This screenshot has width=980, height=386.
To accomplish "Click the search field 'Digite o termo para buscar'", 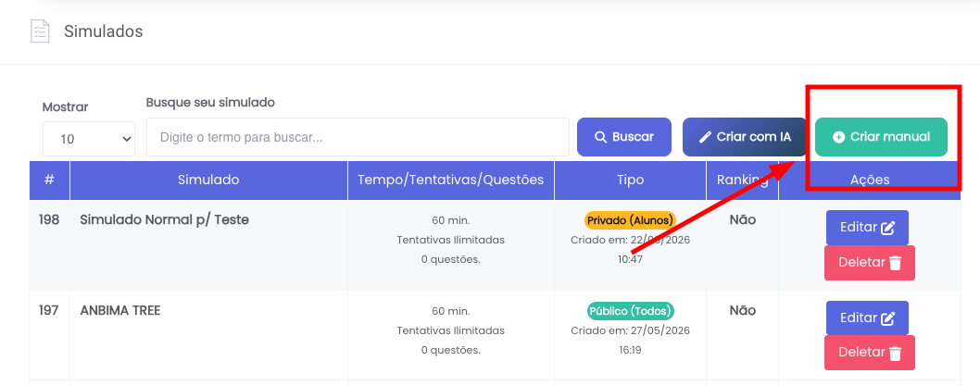I will click(x=358, y=137).
